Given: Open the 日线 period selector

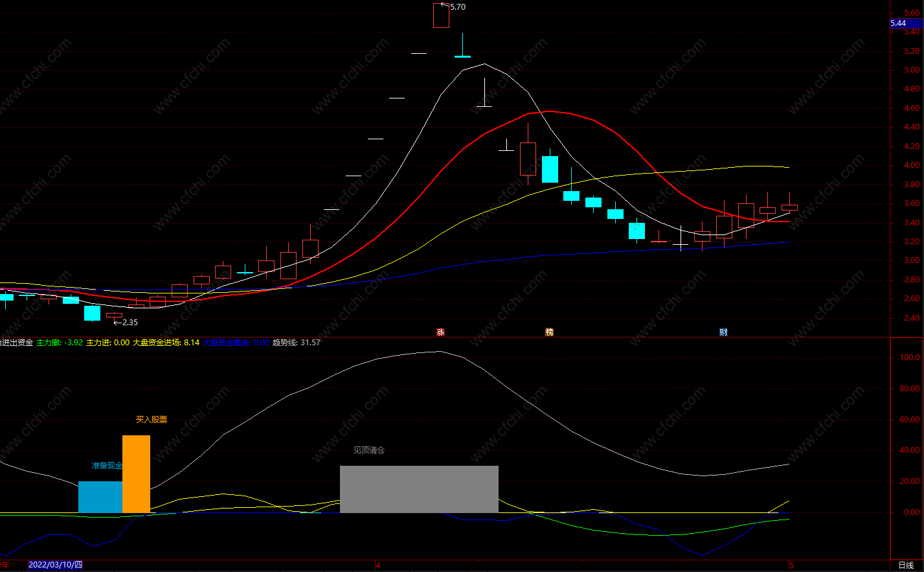Looking at the screenshot, I should click(x=907, y=566).
